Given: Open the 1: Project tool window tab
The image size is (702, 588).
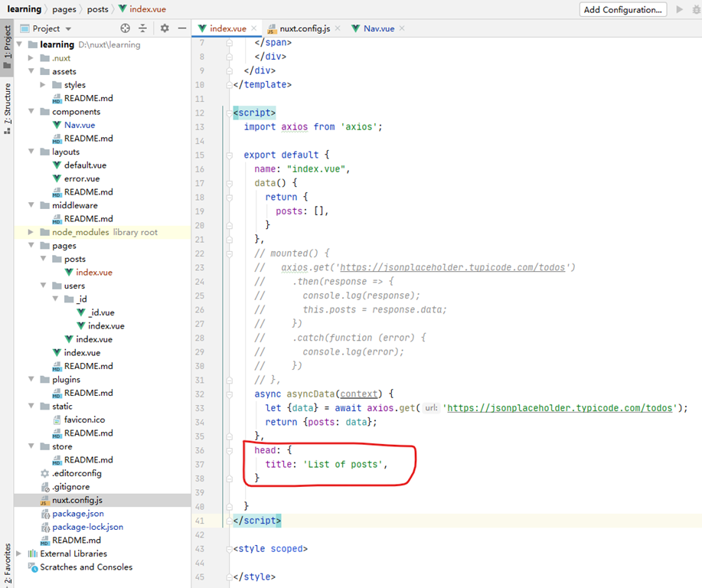Looking at the screenshot, I should coord(7,46).
